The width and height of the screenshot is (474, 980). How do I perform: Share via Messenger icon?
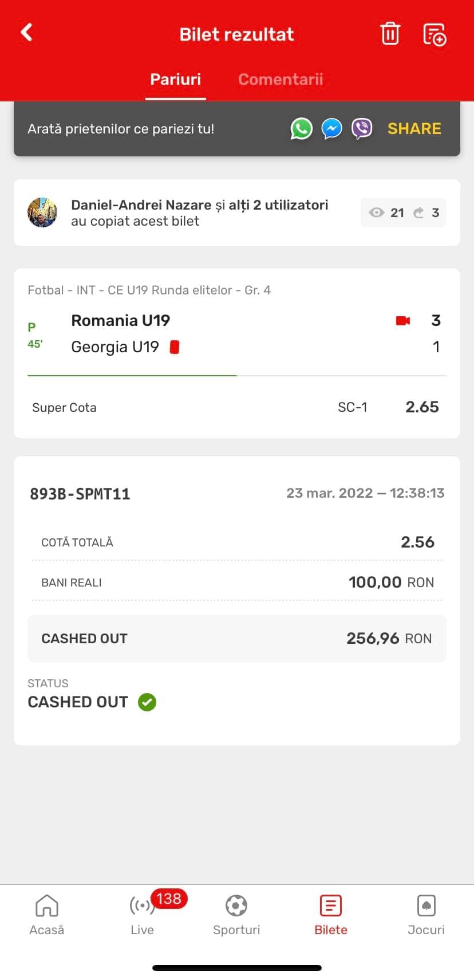pos(331,129)
